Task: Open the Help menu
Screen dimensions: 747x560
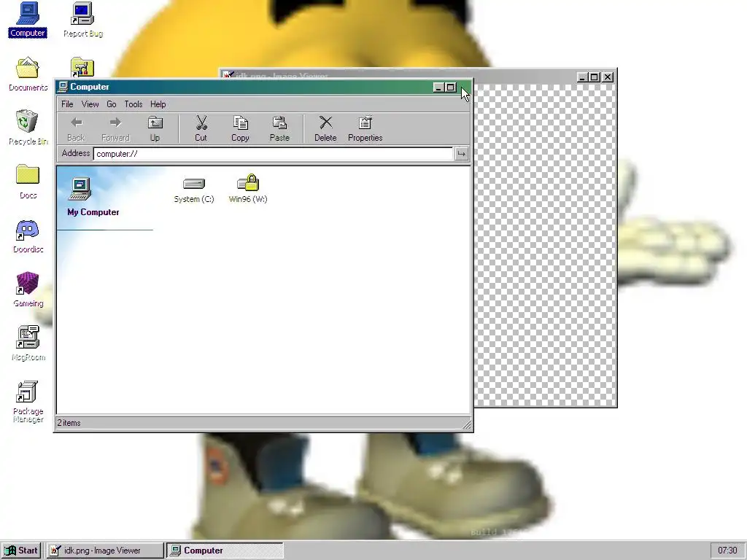Action: pos(158,104)
